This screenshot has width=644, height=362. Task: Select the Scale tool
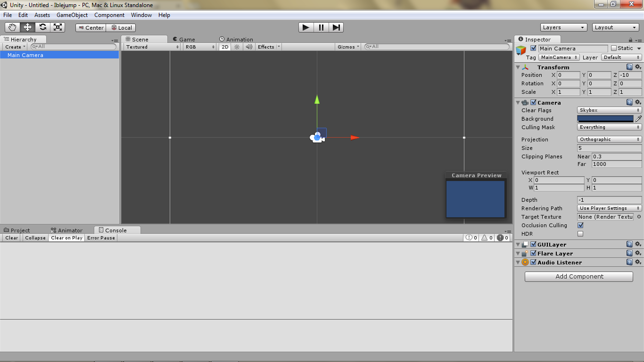(58, 27)
